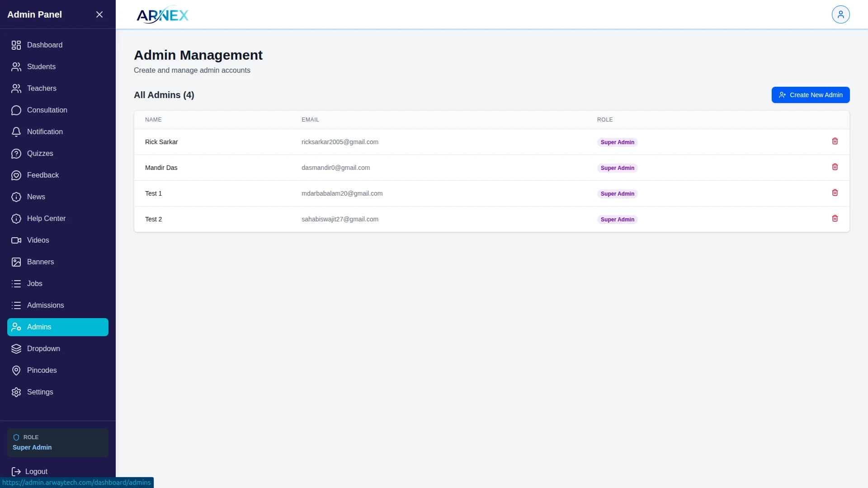Viewport: 868px width, 488px height.
Task: Go to Students section
Action: coord(41,67)
